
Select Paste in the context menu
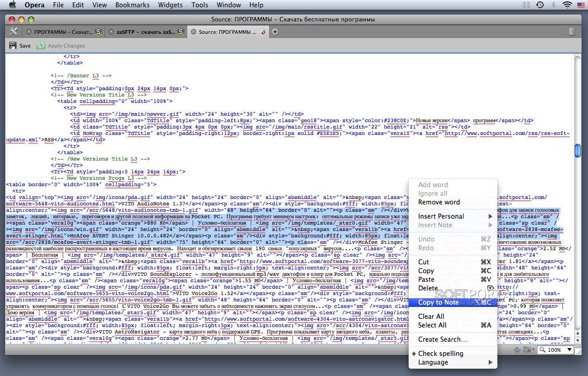(453, 279)
